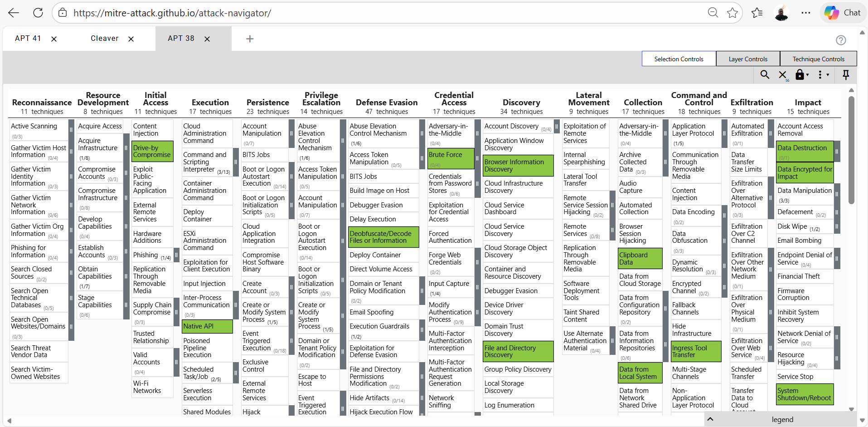Screen dimensions: 868x427
Task: Close the APT 38 tab
Action: click(207, 39)
